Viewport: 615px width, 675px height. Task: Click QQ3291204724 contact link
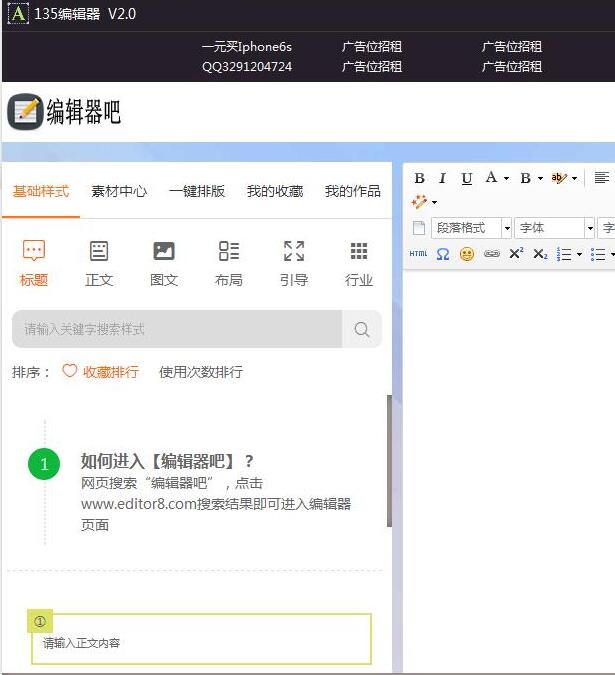pyautogui.click(x=247, y=66)
